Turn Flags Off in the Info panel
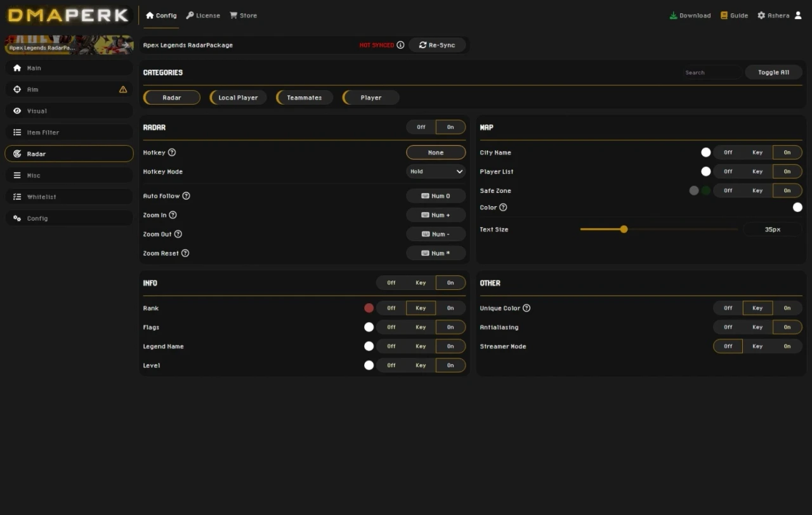Viewport: 812px width, 515px height. [390, 327]
